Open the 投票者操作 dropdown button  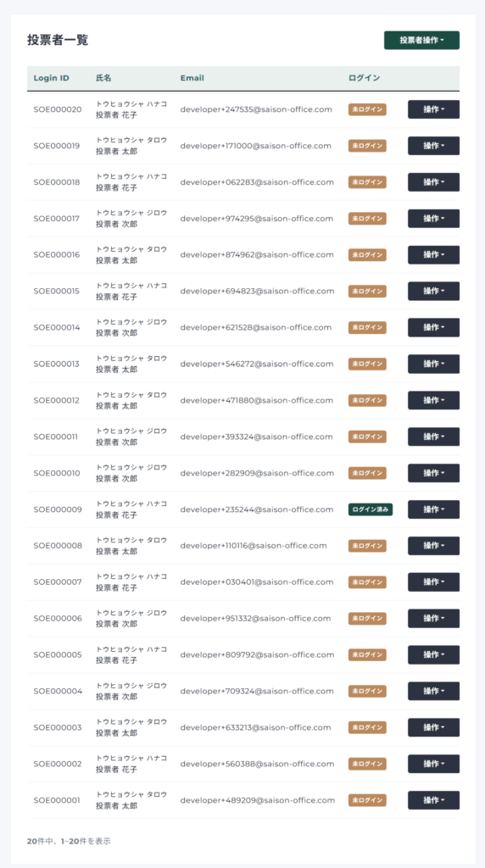[x=421, y=41]
